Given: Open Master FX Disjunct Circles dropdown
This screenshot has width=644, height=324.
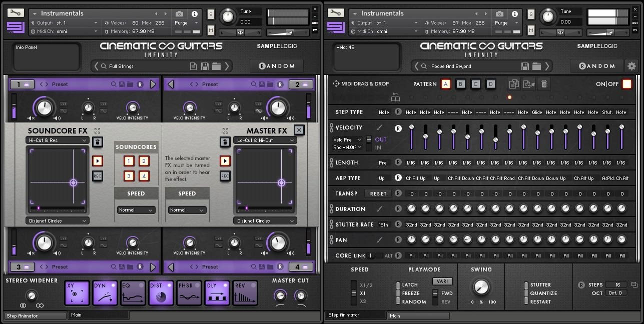Looking at the screenshot, I should click(265, 220).
